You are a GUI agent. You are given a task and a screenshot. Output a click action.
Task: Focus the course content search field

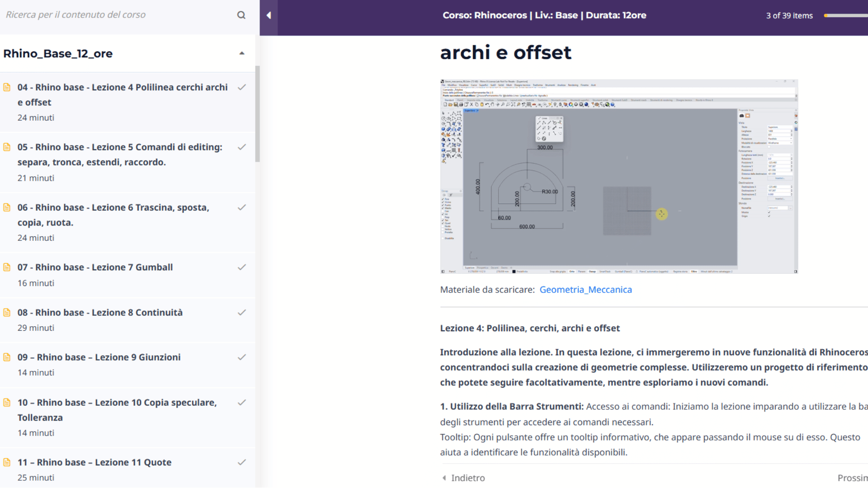pos(118,15)
